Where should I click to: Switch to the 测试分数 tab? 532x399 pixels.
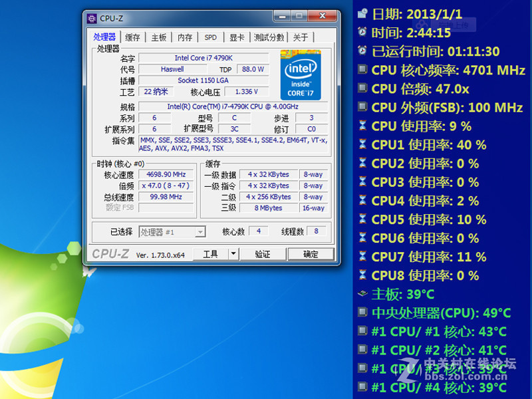[x=269, y=37]
